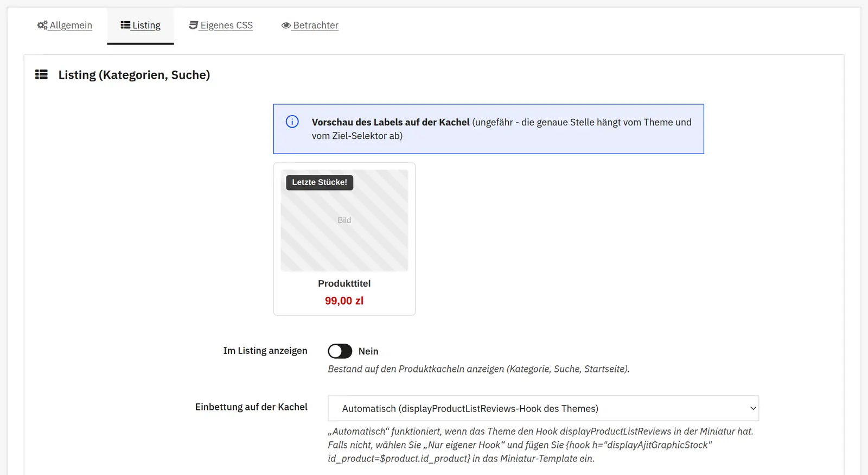Image resolution: width=868 pixels, height=475 pixels.
Task: Click the Vorschau des Labels auf der Kachel text
Action: [x=391, y=122]
